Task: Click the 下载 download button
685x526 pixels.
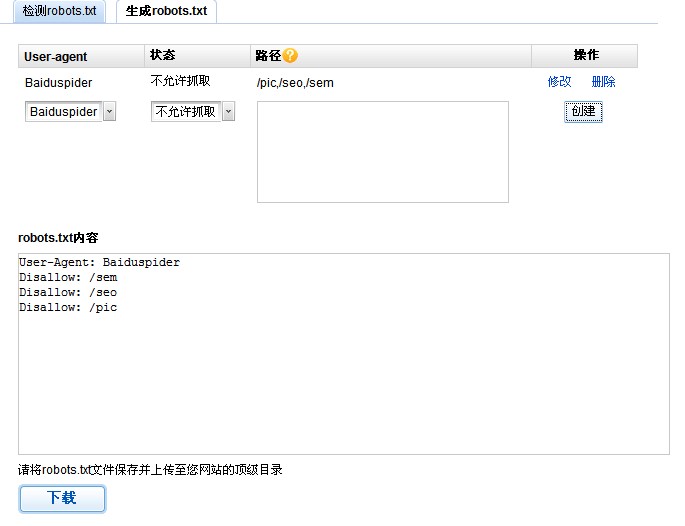Action: tap(62, 498)
